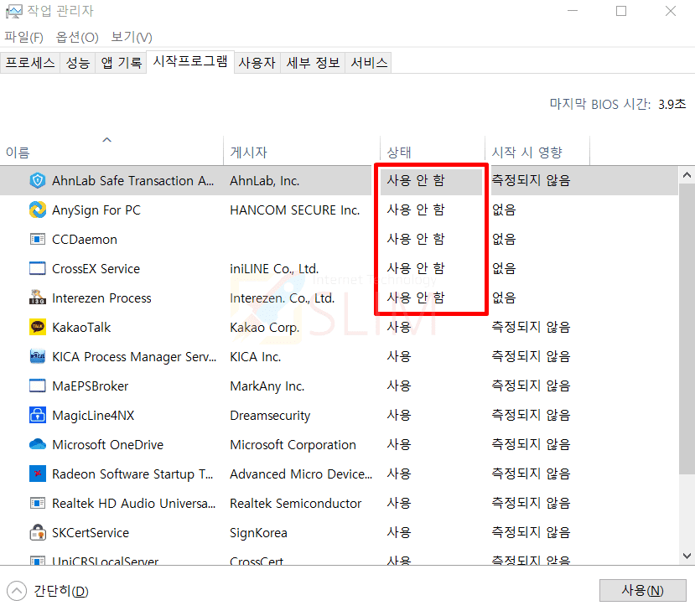Screen dimensions: 695x616
Task: Select the MaEPSBroker entry
Action: coord(90,386)
